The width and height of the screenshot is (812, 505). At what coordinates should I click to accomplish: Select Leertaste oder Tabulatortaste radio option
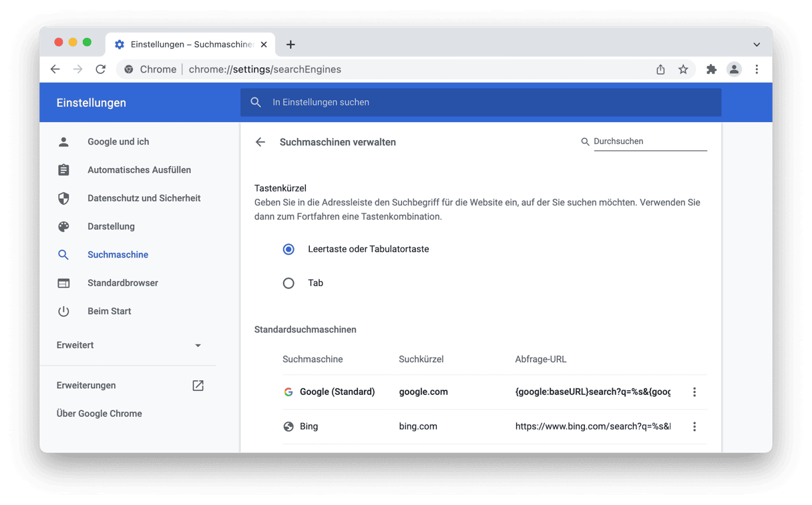288,249
